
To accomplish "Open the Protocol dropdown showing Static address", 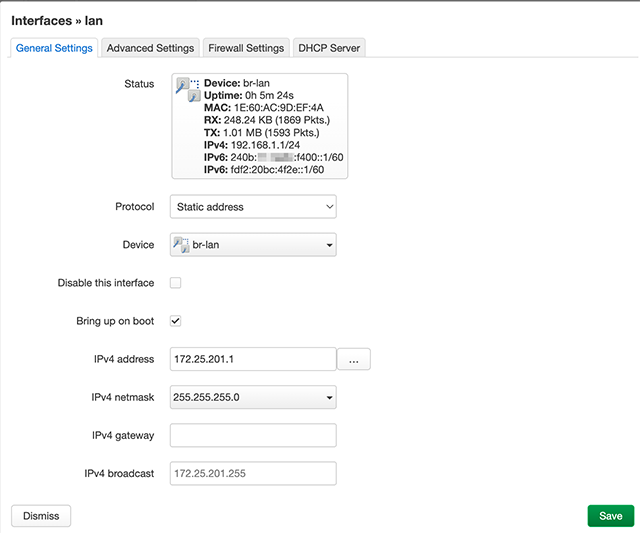I will [x=253, y=207].
